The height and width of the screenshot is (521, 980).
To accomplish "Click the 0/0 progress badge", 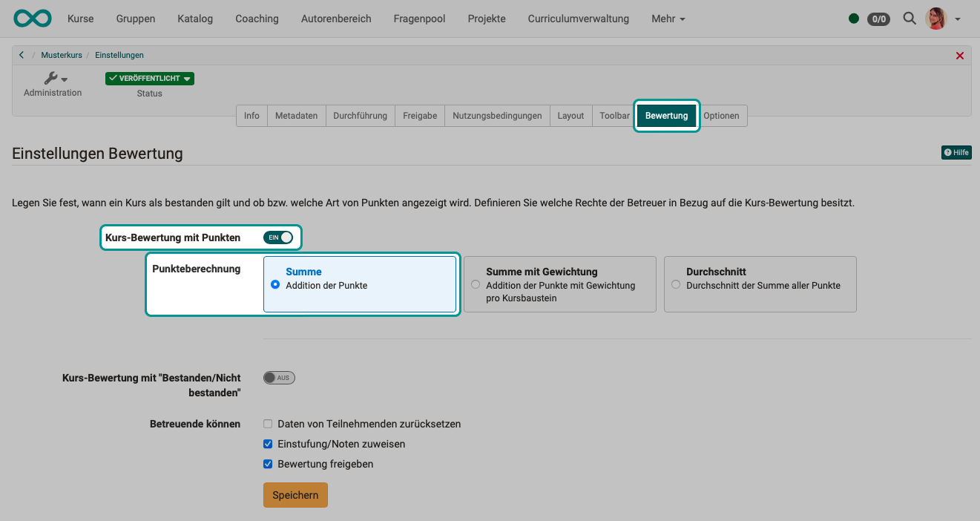I will pyautogui.click(x=879, y=19).
